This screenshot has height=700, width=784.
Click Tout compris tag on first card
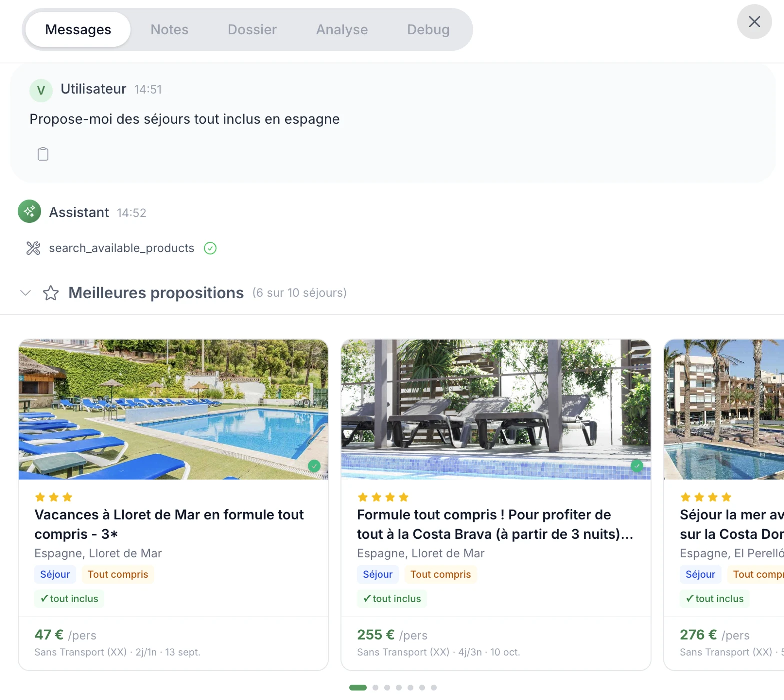tap(118, 574)
